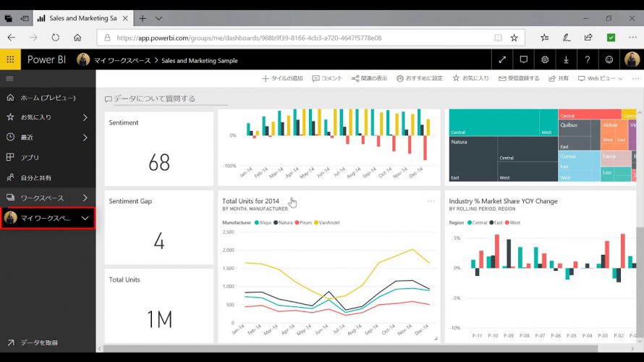644x362 pixels.
Task: Click VanArsdel legend color dot
Action: pyautogui.click(x=315, y=223)
